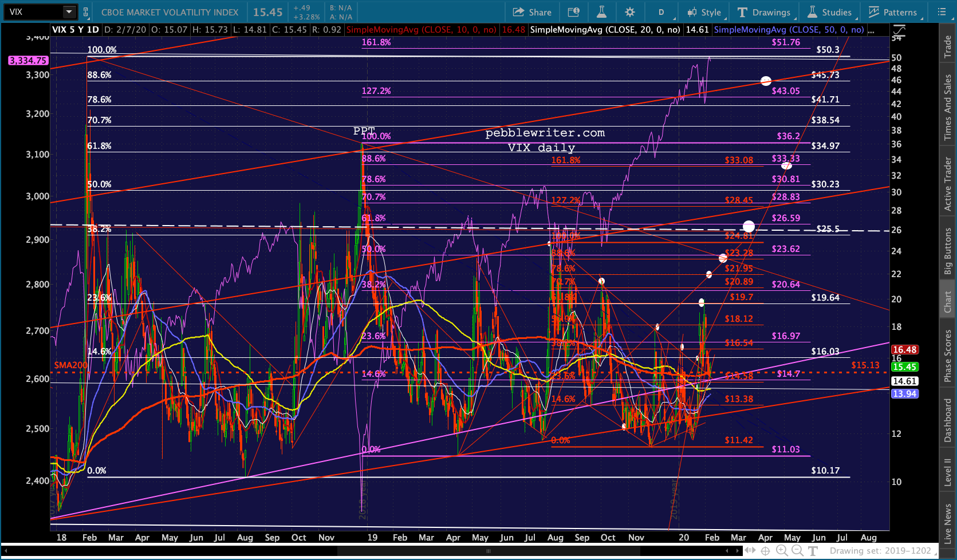
Task: Open the VIX symbol dropdown arrow
Action: pos(69,11)
